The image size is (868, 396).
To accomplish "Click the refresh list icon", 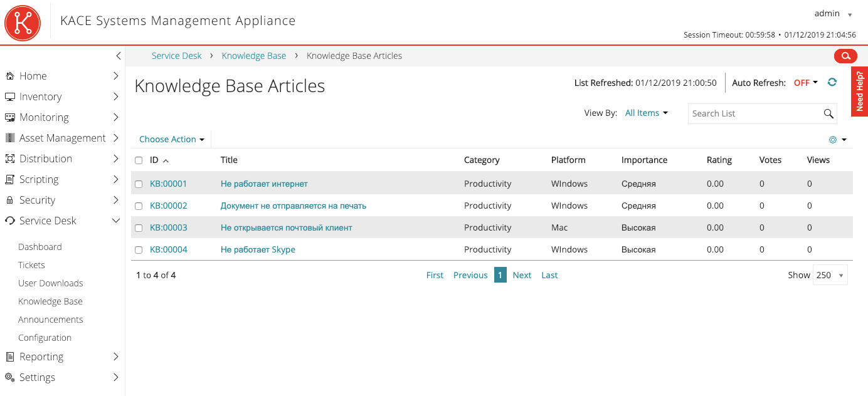I will tap(832, 82).
